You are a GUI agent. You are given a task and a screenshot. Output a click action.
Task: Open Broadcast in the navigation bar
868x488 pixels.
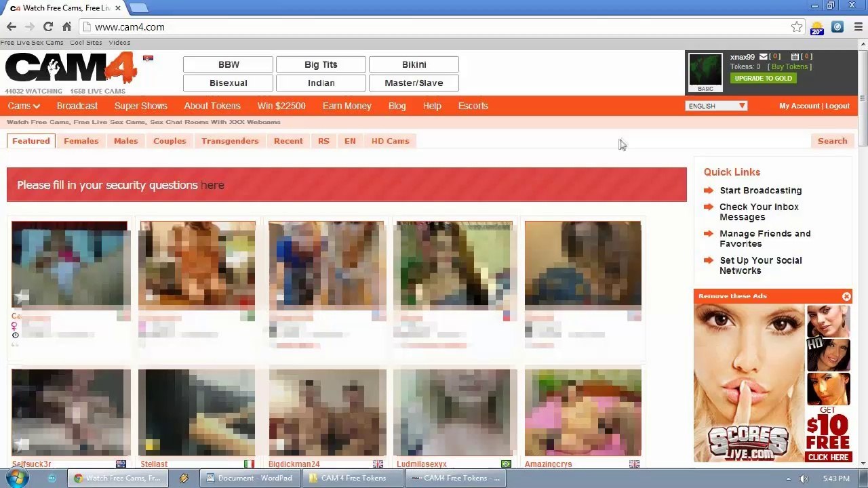[x=77, y=106]
